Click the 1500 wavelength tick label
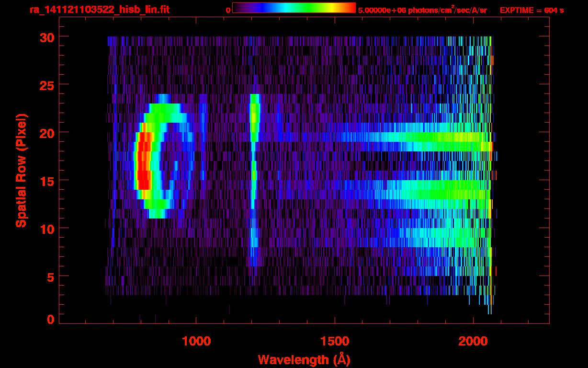 pyautogui.click(x=335, y=341)
